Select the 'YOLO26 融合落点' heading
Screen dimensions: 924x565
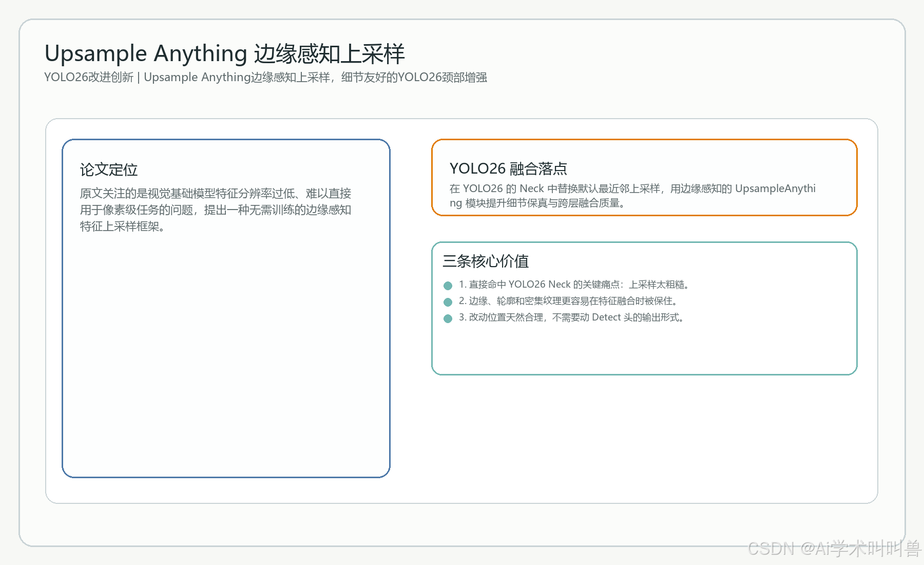(508, 168)
